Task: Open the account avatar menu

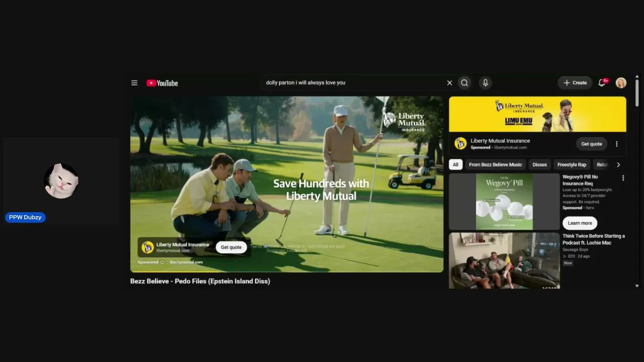Action: click(x=621, y=83)
